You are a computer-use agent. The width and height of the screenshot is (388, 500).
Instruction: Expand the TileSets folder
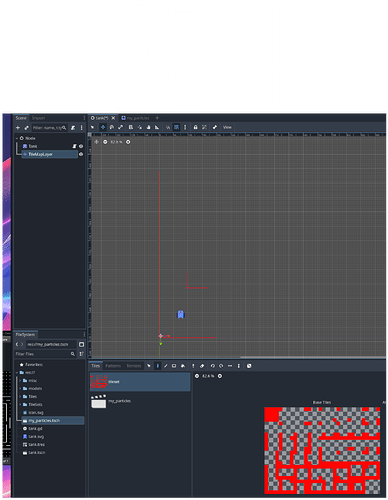[x=21, y=404]
